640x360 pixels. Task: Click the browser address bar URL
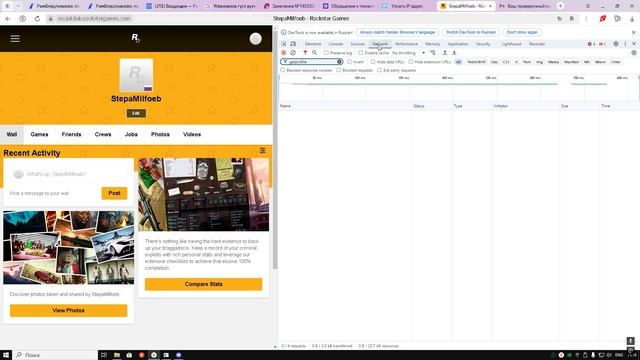click(x=94, y=18)
